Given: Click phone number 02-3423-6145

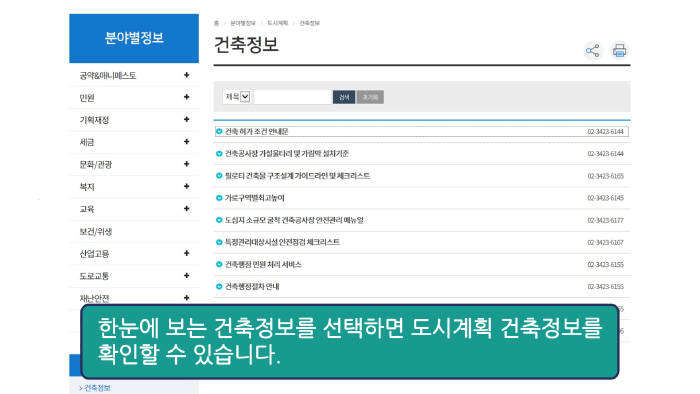Looking at the screenshot, I should 605,198.
